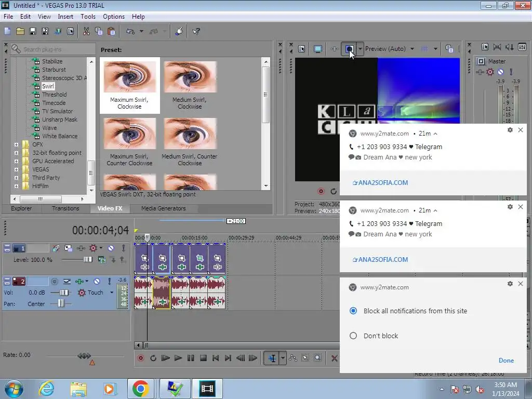Select the Envelope Edit tool
The image size is (532, 399).
pos(293,358)
